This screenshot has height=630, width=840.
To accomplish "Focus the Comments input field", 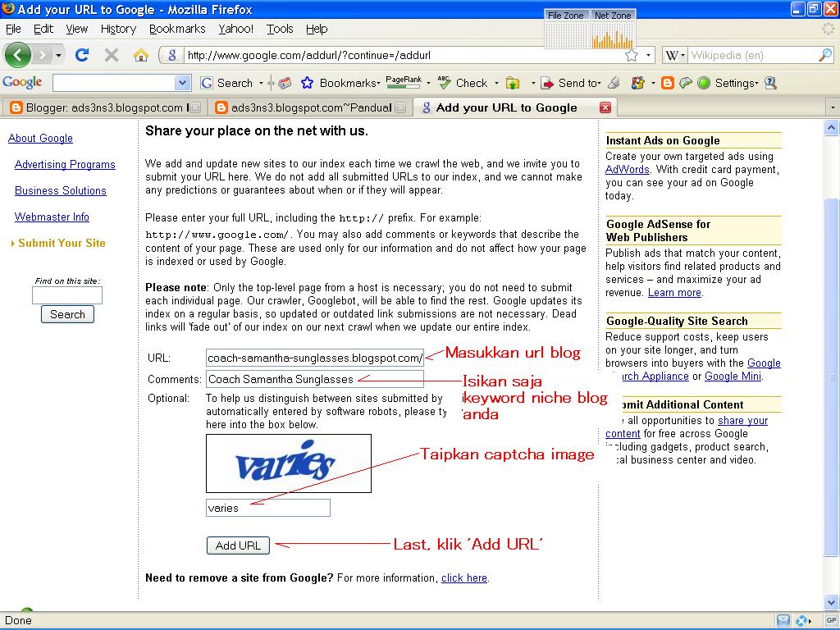I will coord(315,379).
